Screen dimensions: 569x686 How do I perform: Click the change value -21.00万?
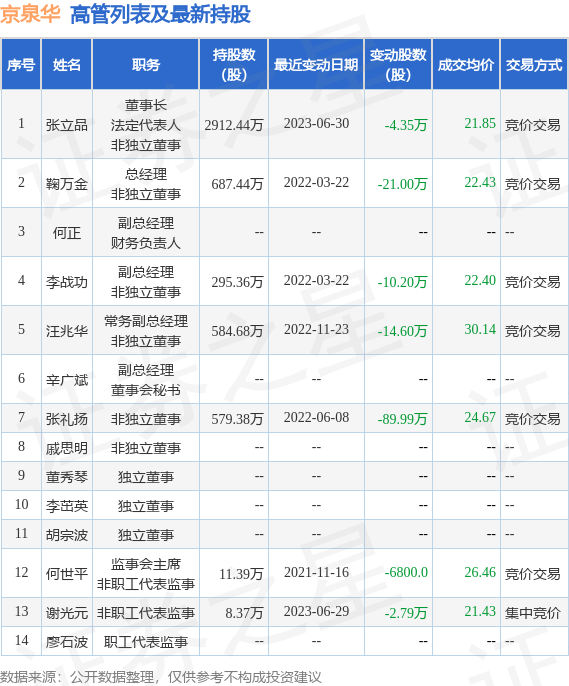[x=402, y=184]
